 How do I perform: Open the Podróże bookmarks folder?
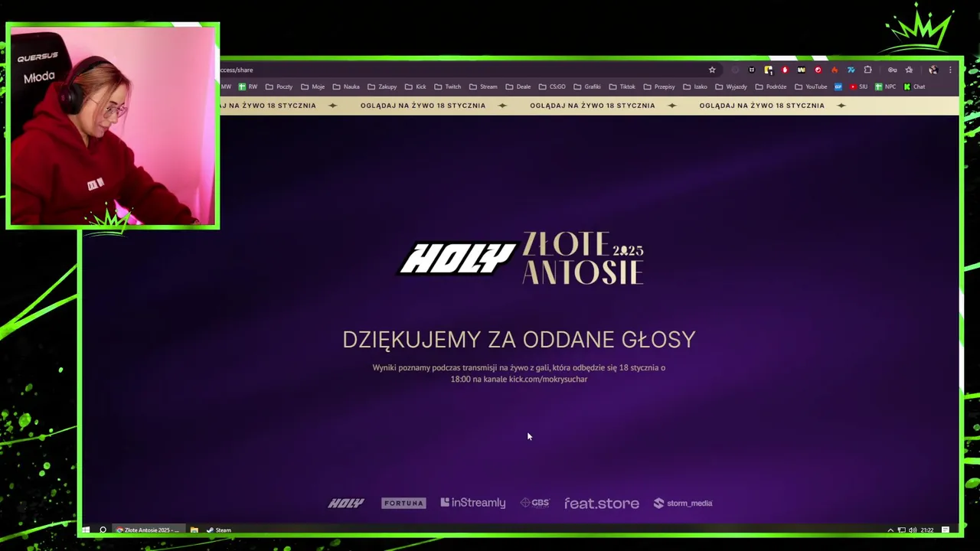[771, 86]
